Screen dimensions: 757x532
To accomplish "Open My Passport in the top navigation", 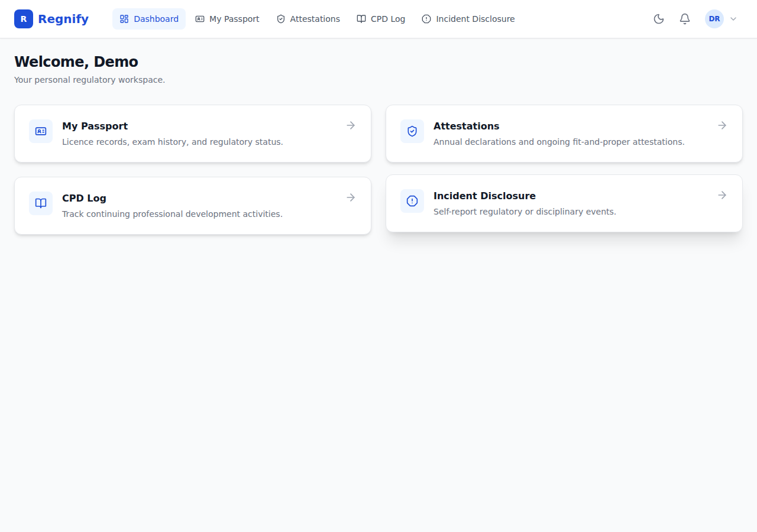I will 227,19.
